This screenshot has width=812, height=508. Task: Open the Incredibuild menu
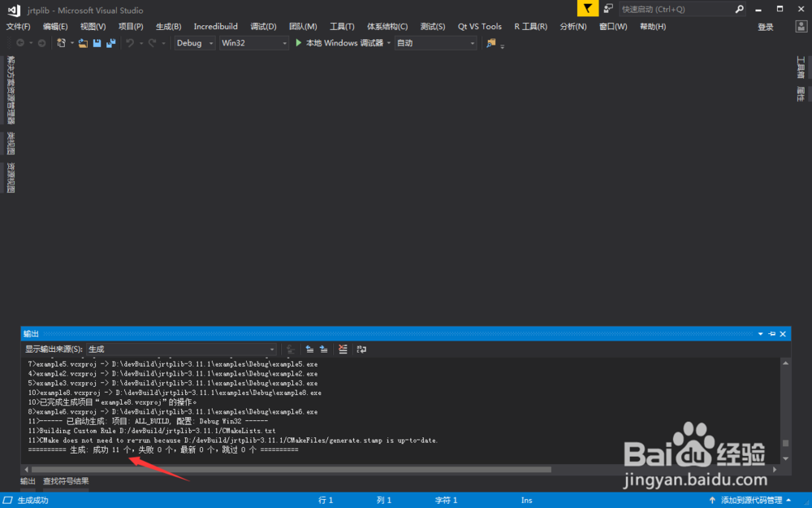215,27
